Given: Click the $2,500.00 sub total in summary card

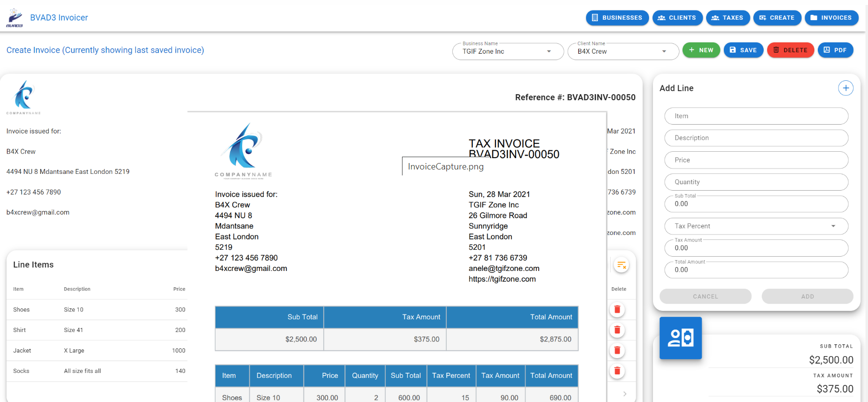Looking at the screenshot, I should tap(831, 360).
